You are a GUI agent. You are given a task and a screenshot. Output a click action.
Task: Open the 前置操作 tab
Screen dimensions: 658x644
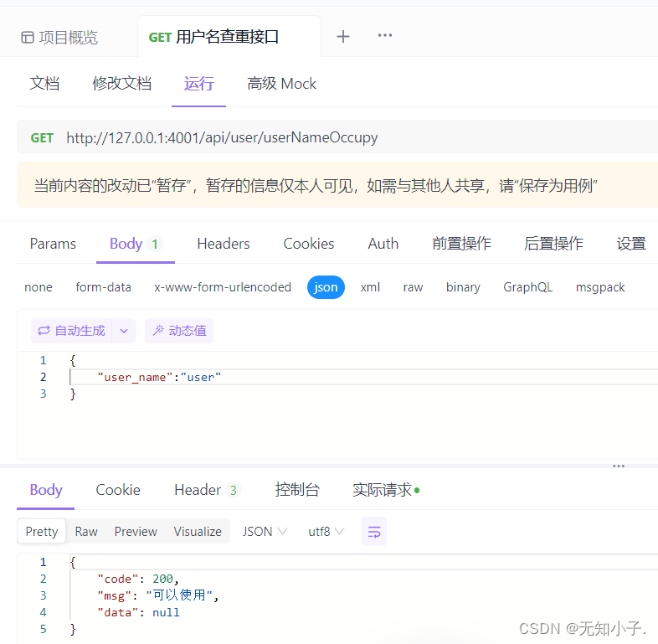coord(461,244)
